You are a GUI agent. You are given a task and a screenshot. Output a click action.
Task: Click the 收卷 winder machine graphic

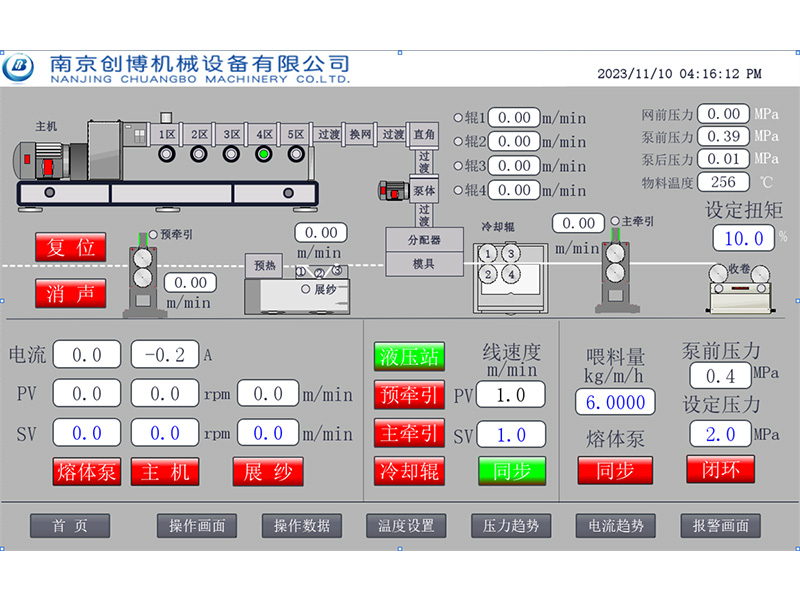click(739, 289)
